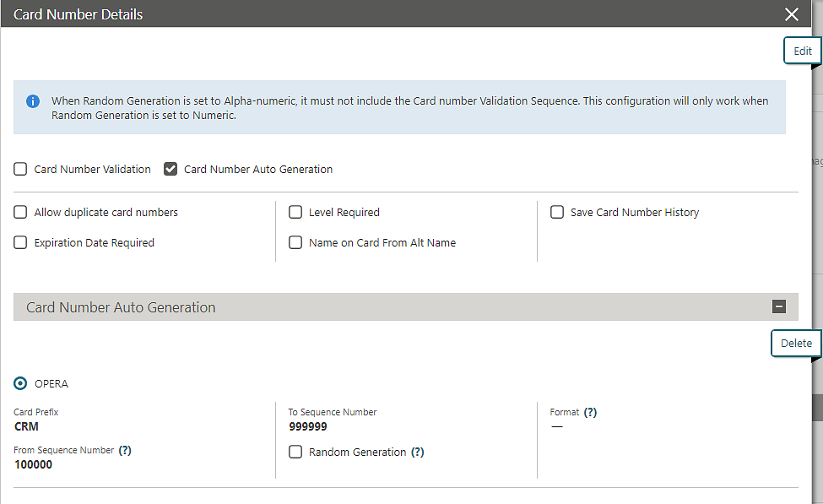Enable Allow duplicate card numbers
Viewport: 823px width, 504px height.
point(19,212)
